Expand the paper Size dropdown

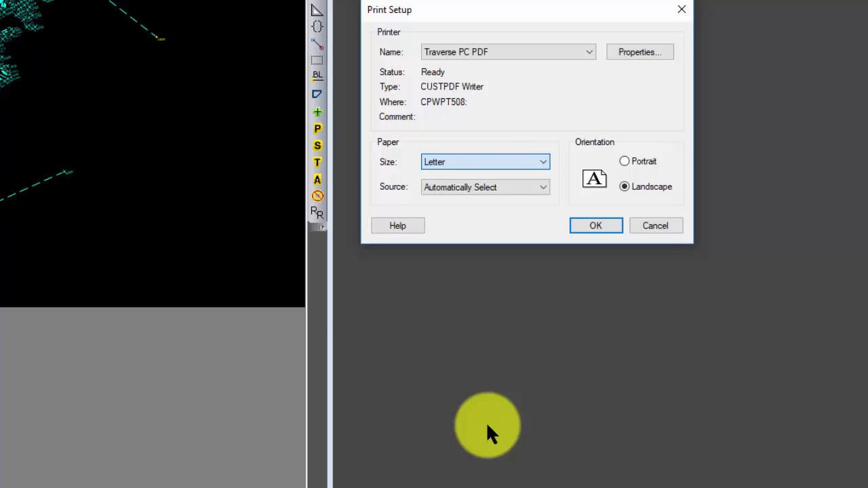tap(542, 161)
